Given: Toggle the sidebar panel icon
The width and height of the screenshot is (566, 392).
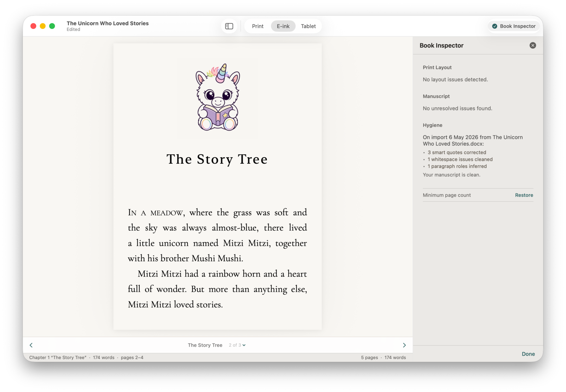Looking at the screenshot, I should [x=229, y=26].
